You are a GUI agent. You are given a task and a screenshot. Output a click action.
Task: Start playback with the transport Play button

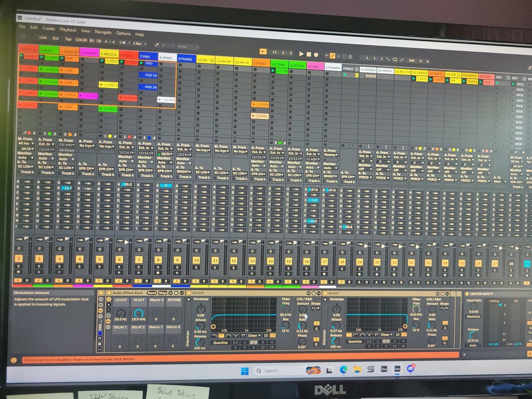[301, 54]
